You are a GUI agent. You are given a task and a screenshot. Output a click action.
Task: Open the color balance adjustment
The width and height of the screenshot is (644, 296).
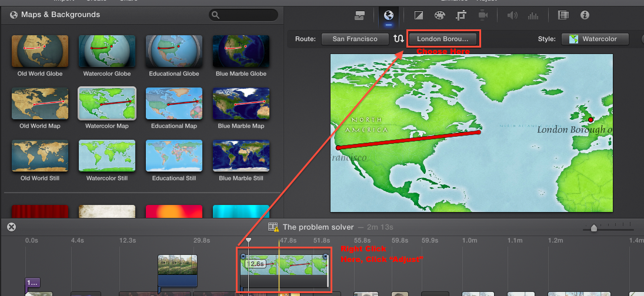click(x=419, y=16)
